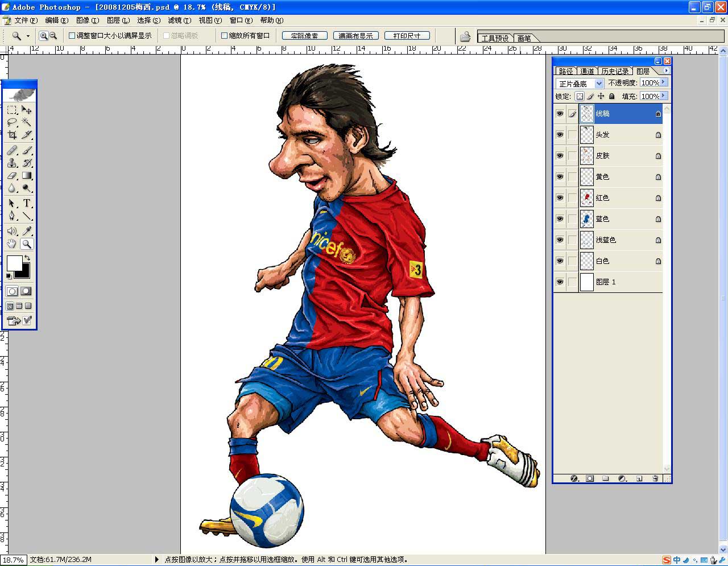This screenshot has height=566, width=728.
Task: Activate the Eyedropper tool
Action: click(x=26, y=231)
